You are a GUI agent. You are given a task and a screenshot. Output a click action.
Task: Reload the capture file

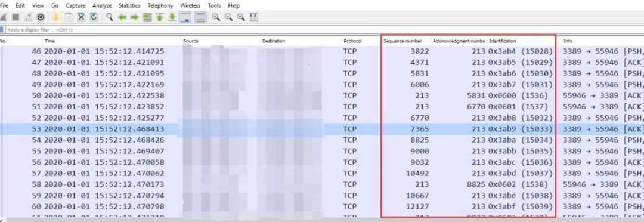pyautogui.click(x=94, y=17)
